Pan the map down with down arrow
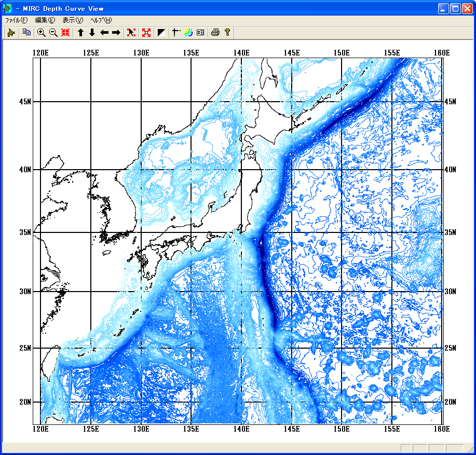 pos(92,33)
